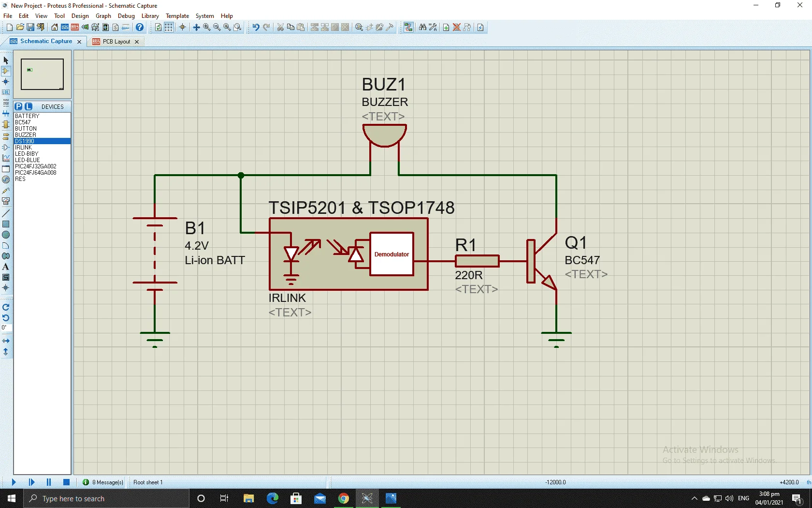Click the overview thumbnail window
The height and width of the screenshot is (508, 812).
pyautogui.click(x=43, y=75)
